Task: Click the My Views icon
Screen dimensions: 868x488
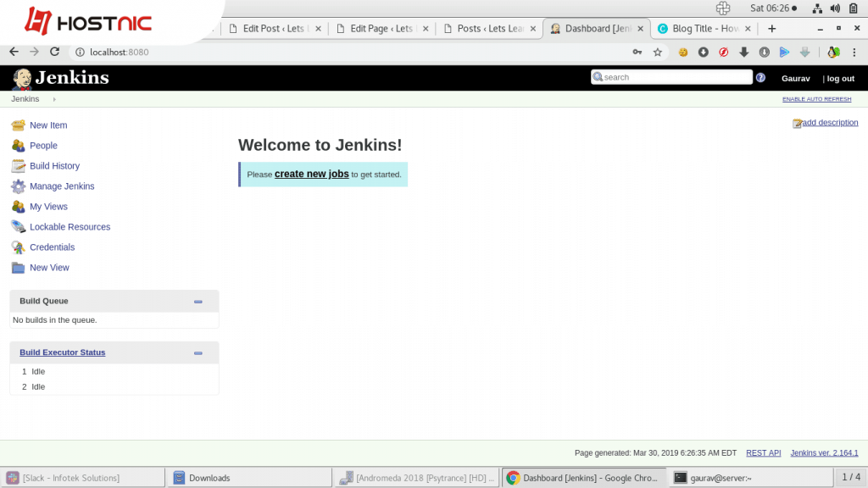Action: point(19,207)
